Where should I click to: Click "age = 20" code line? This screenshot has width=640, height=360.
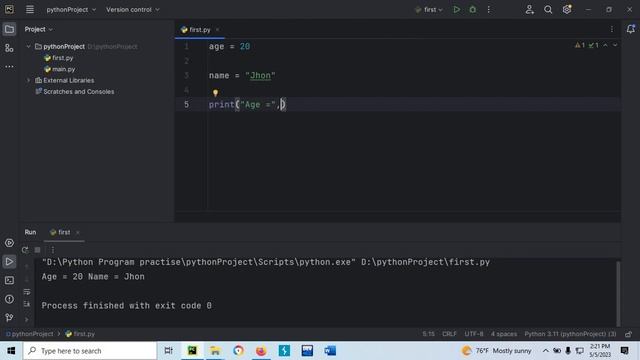point(229,47)
